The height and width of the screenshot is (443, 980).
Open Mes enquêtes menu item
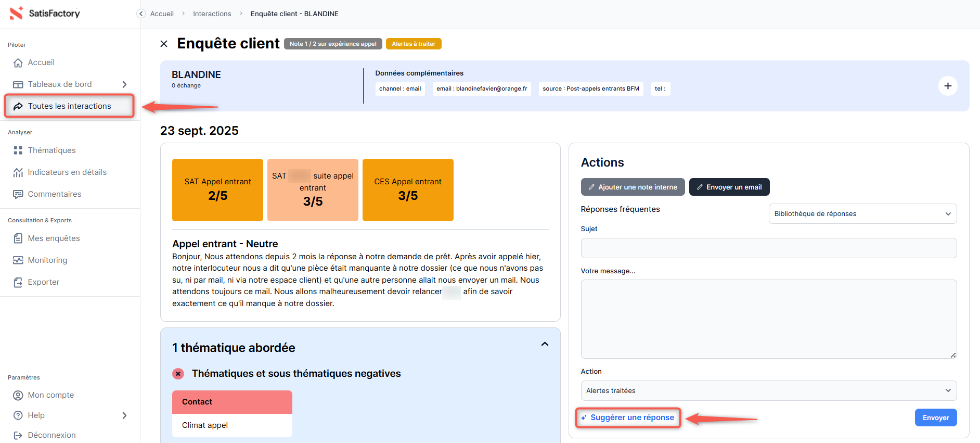pos(54,238)
